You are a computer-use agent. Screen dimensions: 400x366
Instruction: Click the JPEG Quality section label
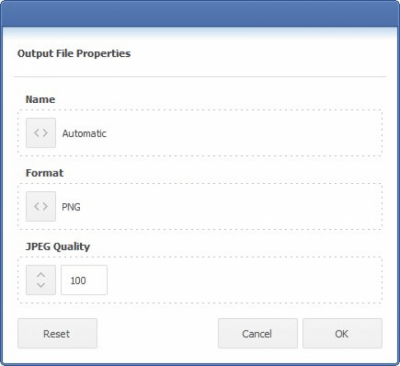pos(58,247)
